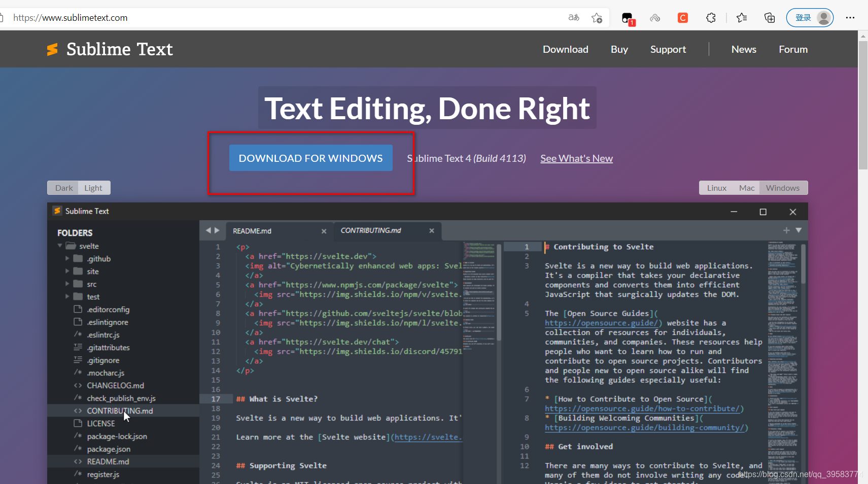Click the plus icon to add a new tab
Viewport: 868px width, 484px height.
click(786, 230)
